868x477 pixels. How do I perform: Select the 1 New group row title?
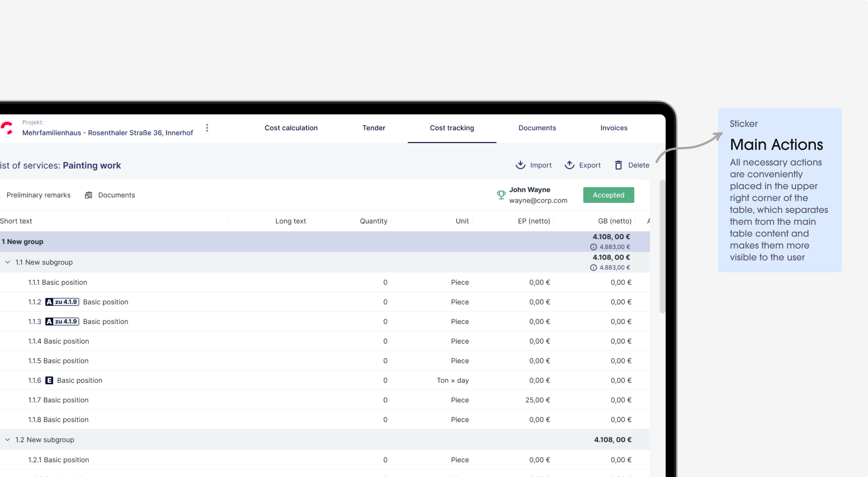(22, 242)
